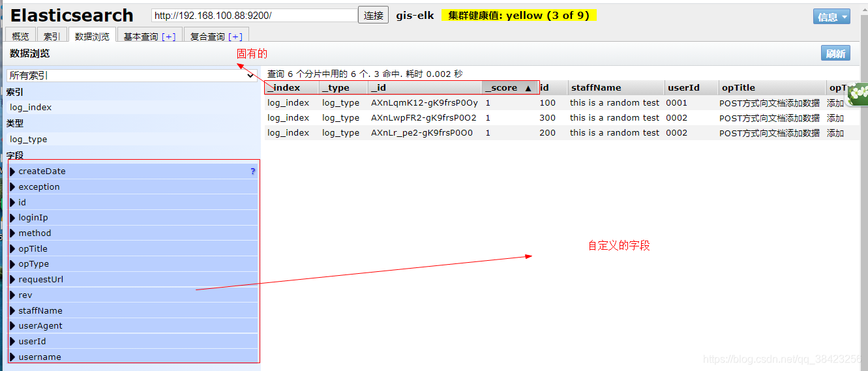Click the id value 300 cell
The height and width of the screenshot is (371, 868).
point(548,118)
